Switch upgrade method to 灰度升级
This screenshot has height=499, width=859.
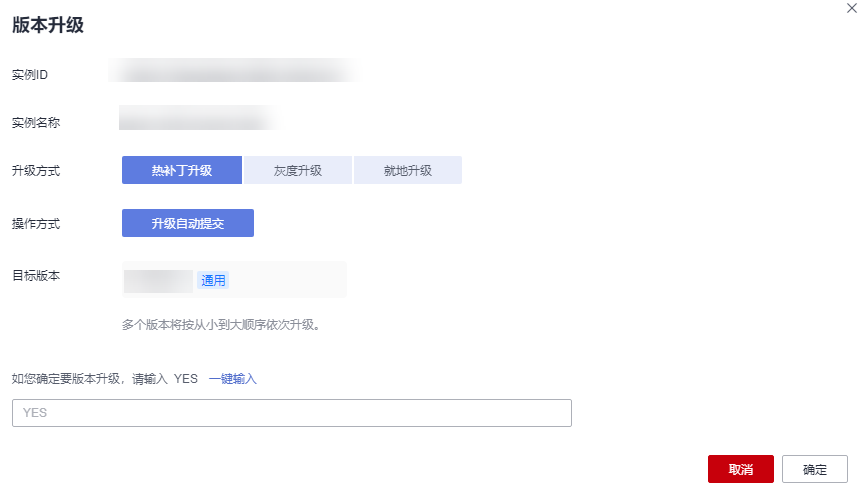coord(298,170)
